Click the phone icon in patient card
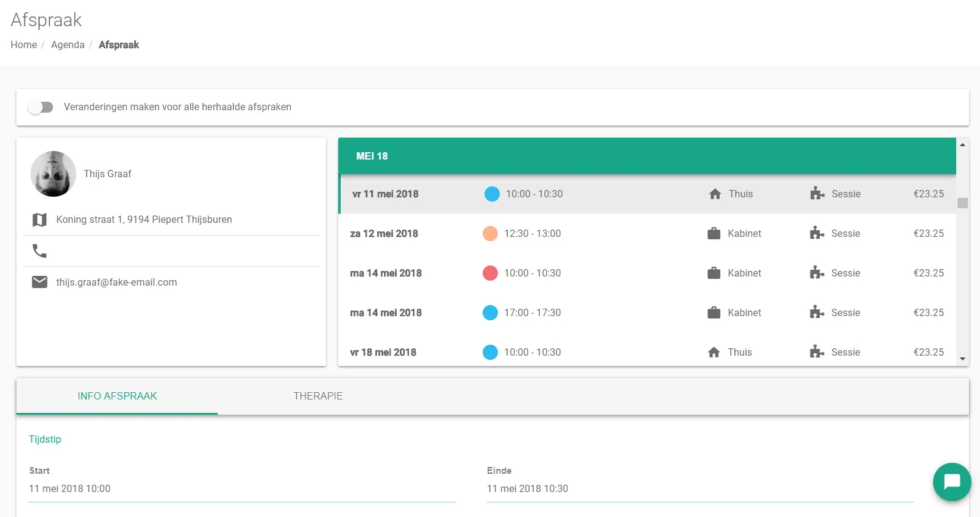The width and height of the screenshot is (980, 517). pyautogui.click(x=40, y=251)
